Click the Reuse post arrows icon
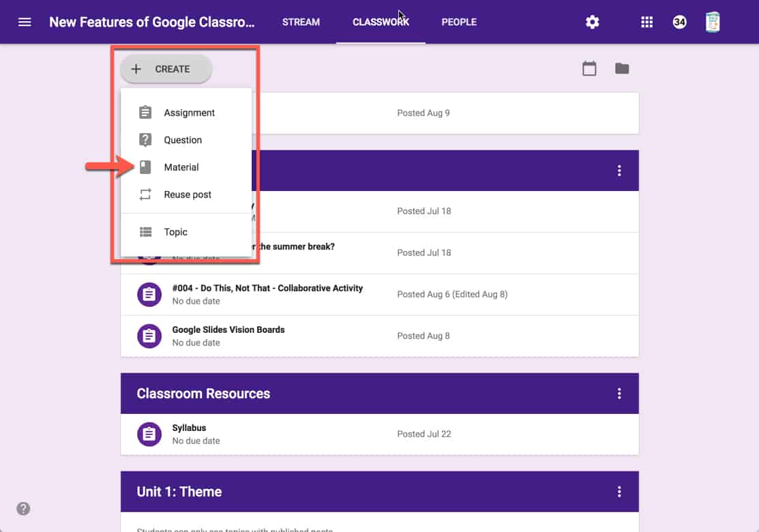 [145, 194]
